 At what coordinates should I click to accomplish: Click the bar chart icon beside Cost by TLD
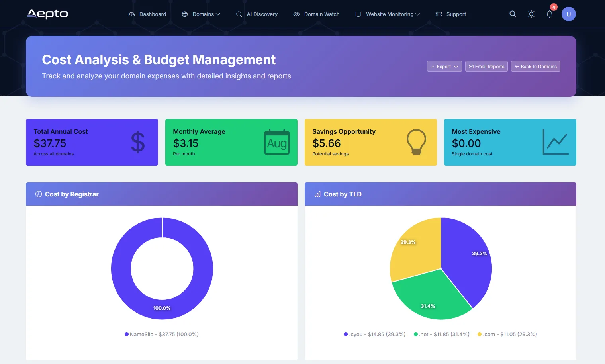317,194
